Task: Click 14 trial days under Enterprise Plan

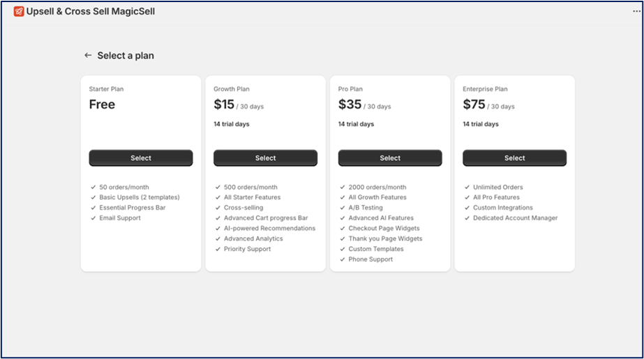Action: click(481, 124)
